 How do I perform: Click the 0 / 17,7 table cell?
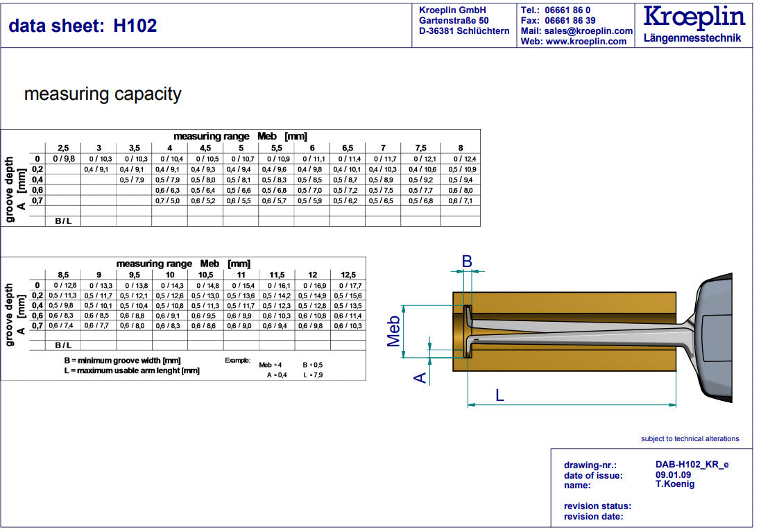tap(348, 285)
